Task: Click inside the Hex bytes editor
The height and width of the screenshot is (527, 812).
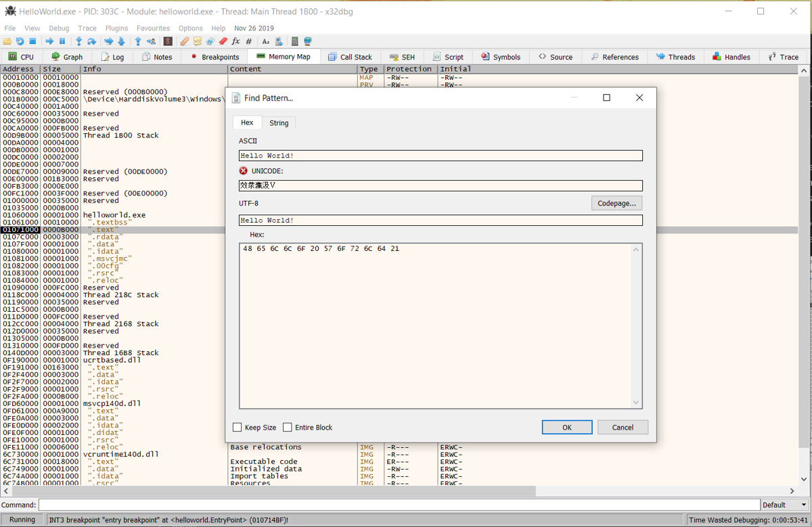Action: tap(435, 325)
